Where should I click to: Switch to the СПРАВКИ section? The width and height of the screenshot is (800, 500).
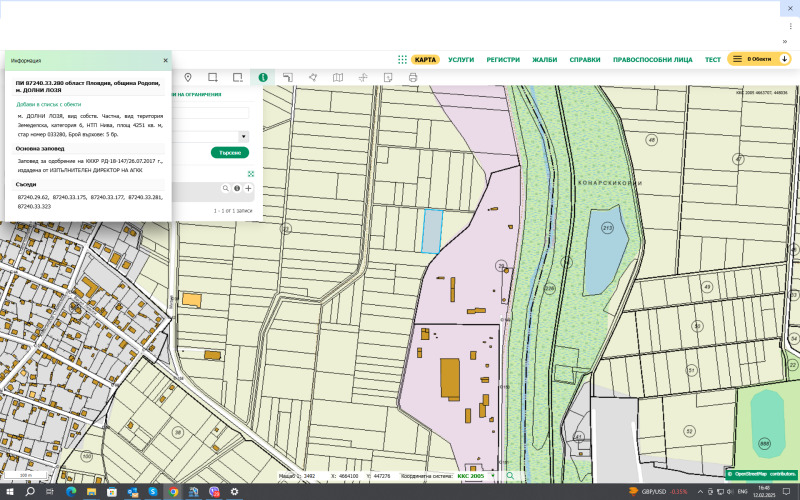[x=585, y=60]
